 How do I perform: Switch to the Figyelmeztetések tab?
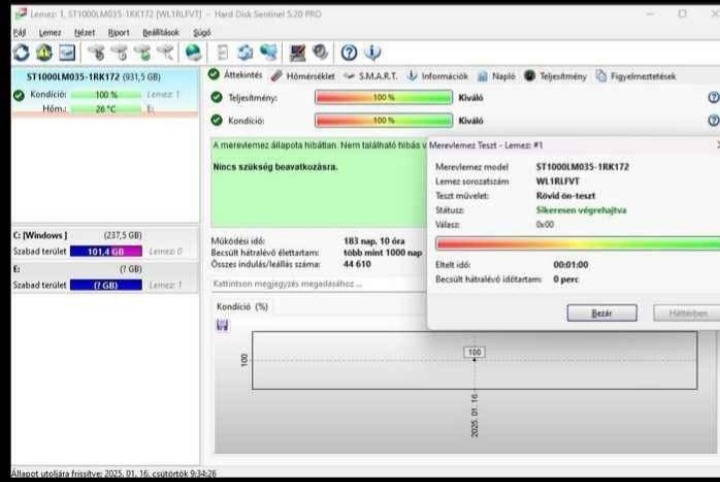pyautogui.click(x=636, y=76)
